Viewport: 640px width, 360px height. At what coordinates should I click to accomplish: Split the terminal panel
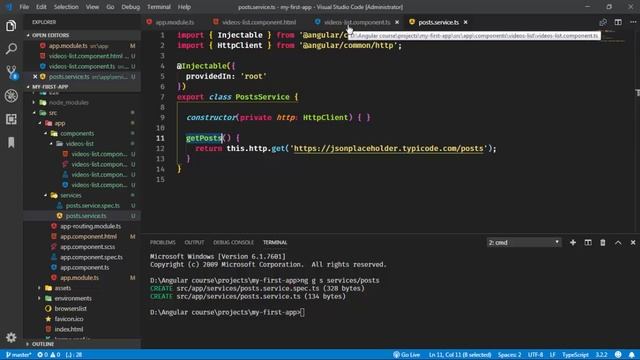588,242
